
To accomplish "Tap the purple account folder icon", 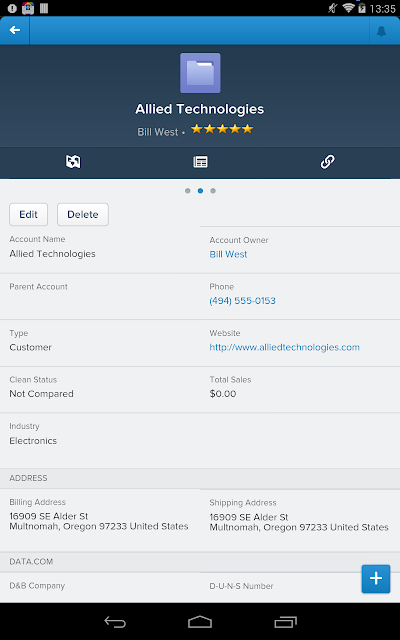I will (200, 73).
